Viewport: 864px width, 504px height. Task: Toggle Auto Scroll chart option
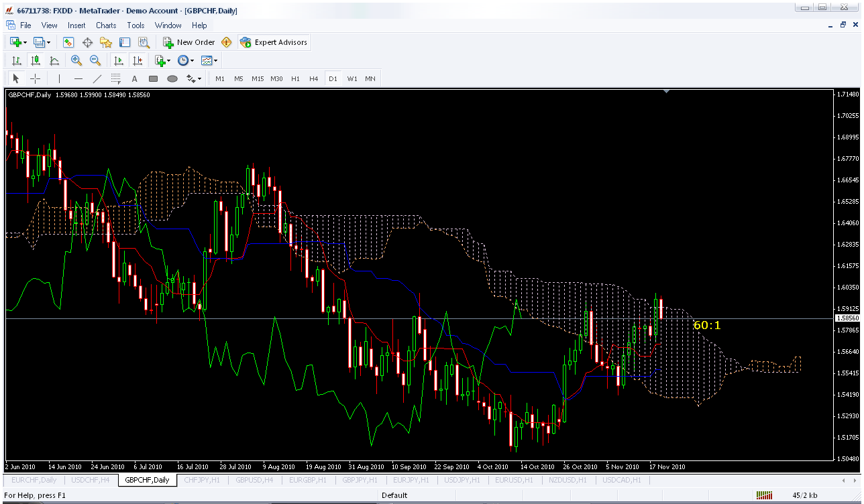[119, 60]
